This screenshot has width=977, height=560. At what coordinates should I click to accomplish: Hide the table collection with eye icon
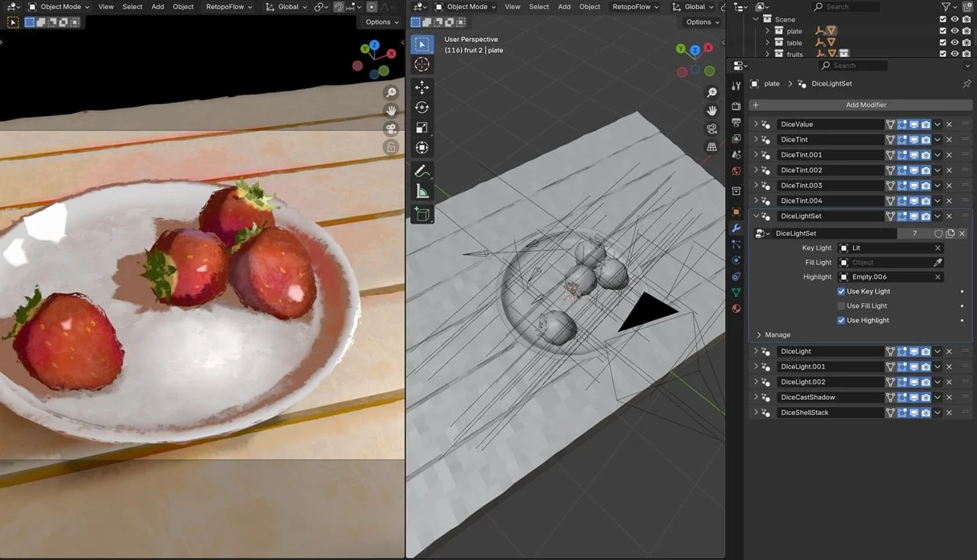[x=954, y=43]
